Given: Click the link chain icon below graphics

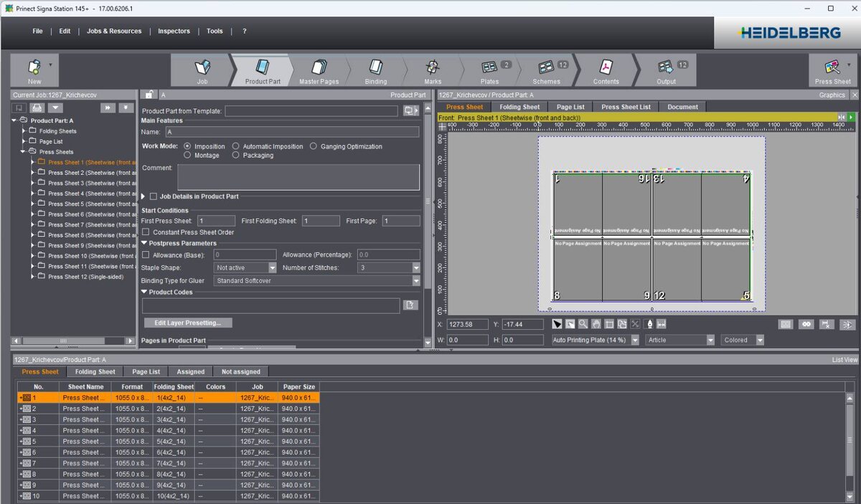Looking at the screenshot, I should [806, 324].
